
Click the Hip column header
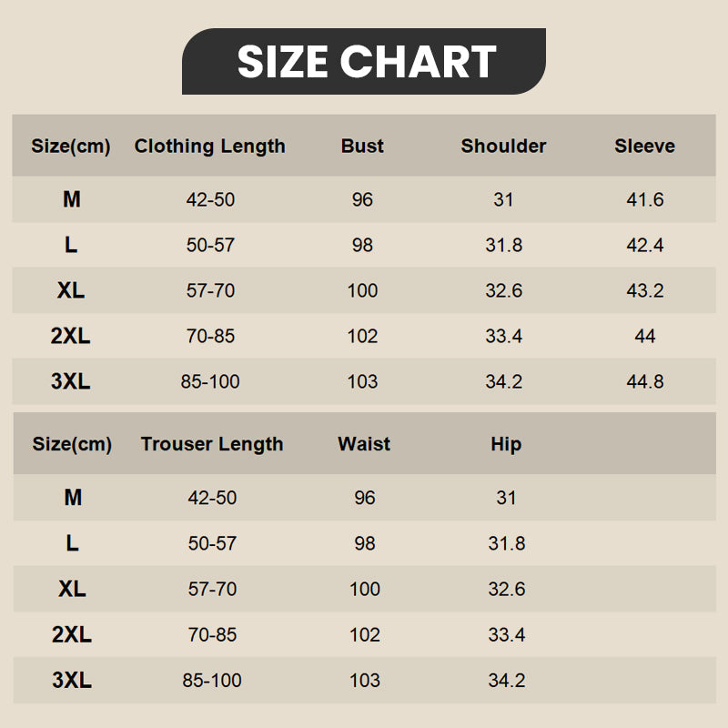click(506, 444)
